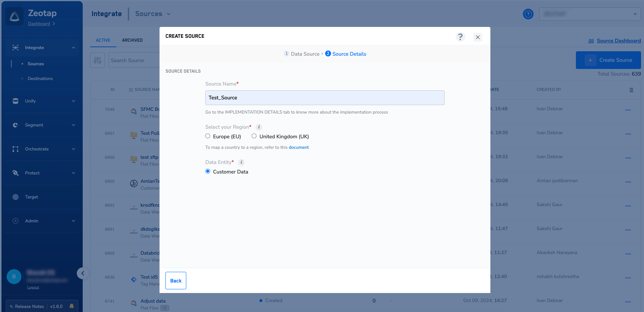Open Destinations in the Integrate menu

tap(40, 79)
